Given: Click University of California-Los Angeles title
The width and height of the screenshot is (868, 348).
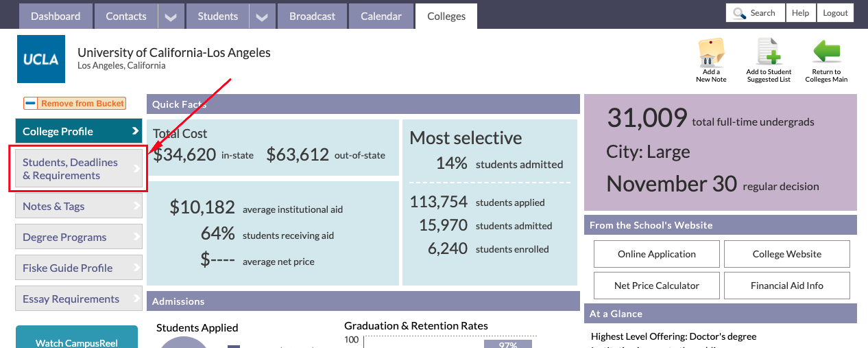Looking at the screenshot, I should 174,53.
